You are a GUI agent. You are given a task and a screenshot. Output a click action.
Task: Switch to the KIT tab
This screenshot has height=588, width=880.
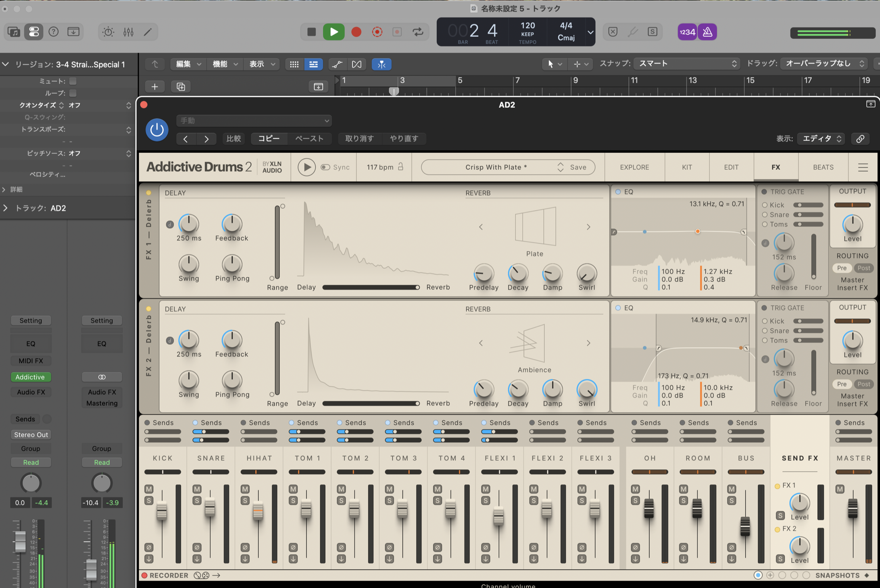[x=687, y=167]
